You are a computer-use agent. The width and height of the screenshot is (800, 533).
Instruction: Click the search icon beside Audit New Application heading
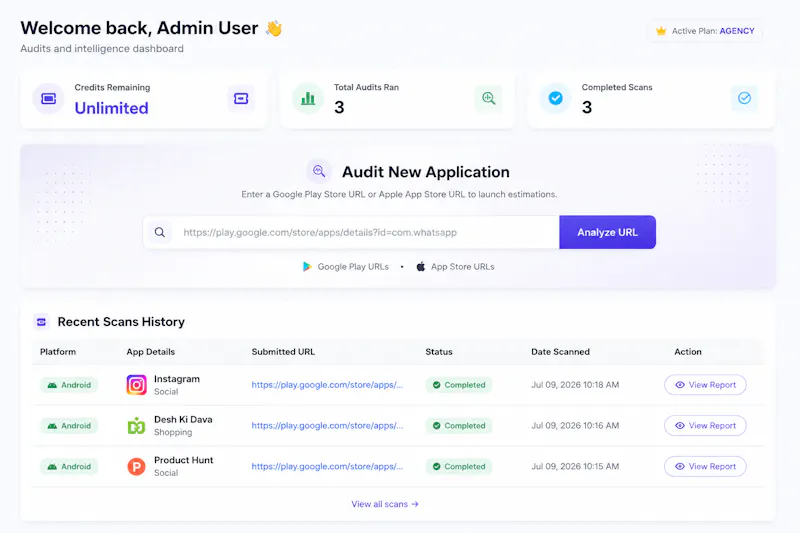(319, 171)
